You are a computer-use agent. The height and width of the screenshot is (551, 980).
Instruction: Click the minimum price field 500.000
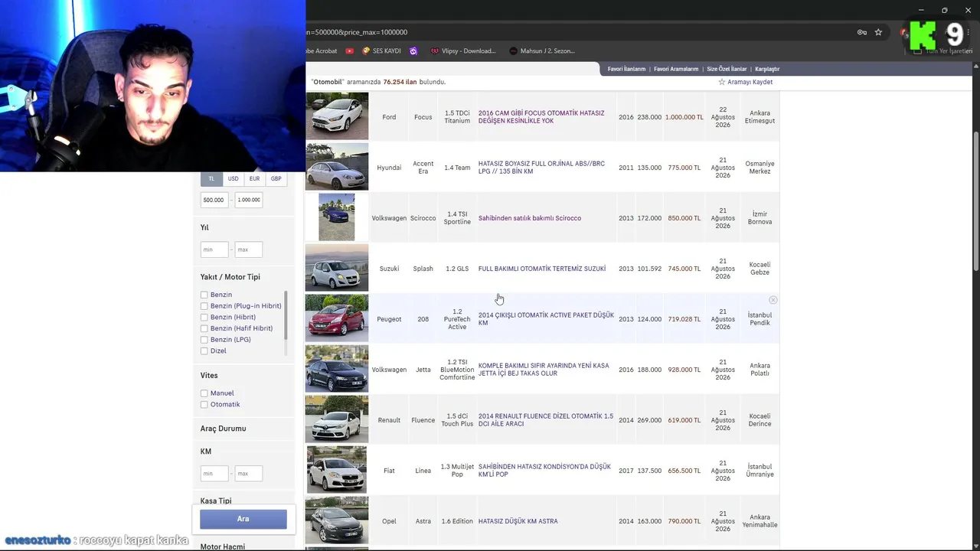tap(214, 200)
